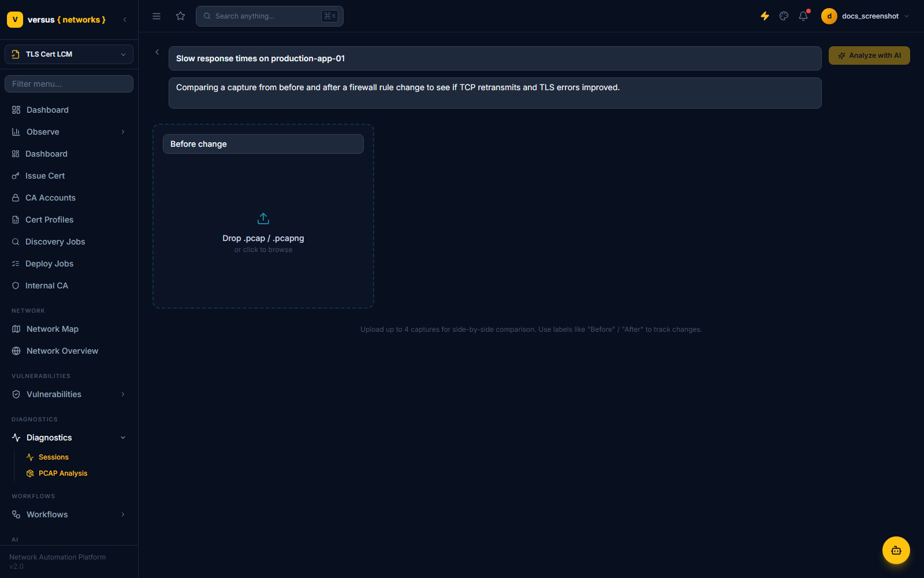
Task: Open Deploy Jobs
Action: click(x=69, y=264)
